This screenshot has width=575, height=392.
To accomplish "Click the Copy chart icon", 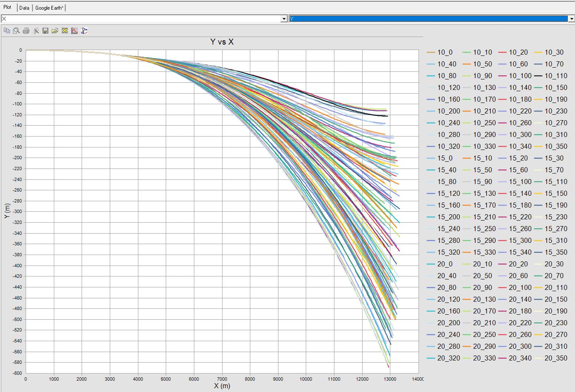I will coord(7,31).
